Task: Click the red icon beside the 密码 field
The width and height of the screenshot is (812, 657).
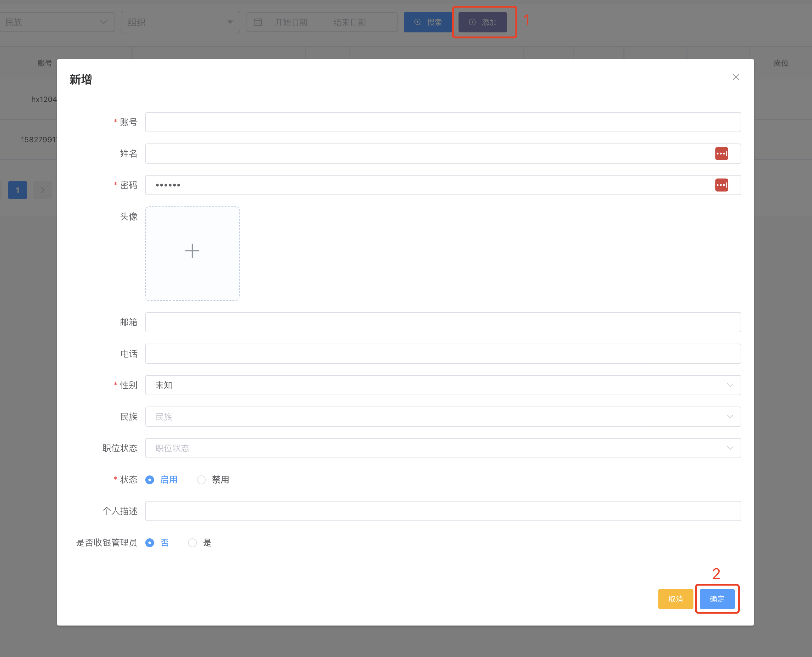Action: click(x=722, y=185)
